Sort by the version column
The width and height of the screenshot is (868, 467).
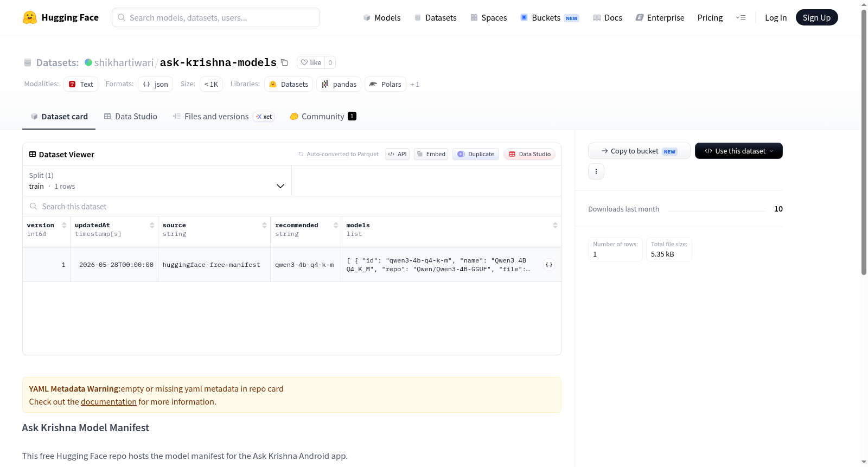[x=64, y=225]
